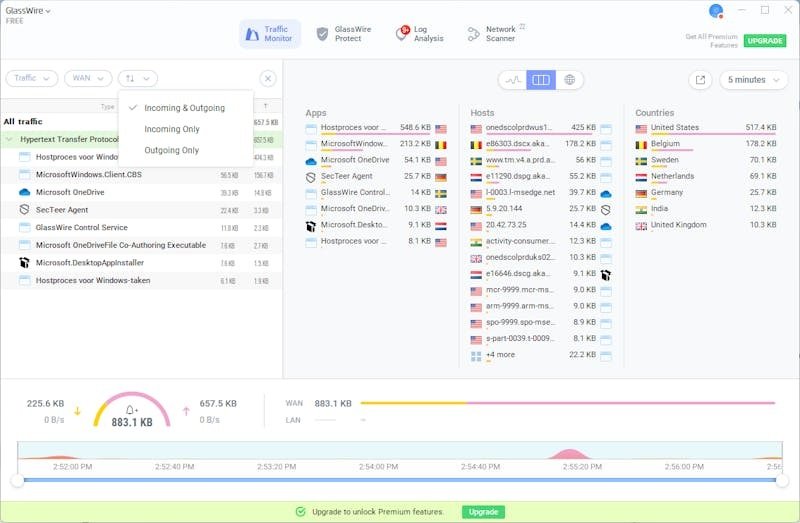Click the Germany flag in Countries column

(x=641, y=194)
